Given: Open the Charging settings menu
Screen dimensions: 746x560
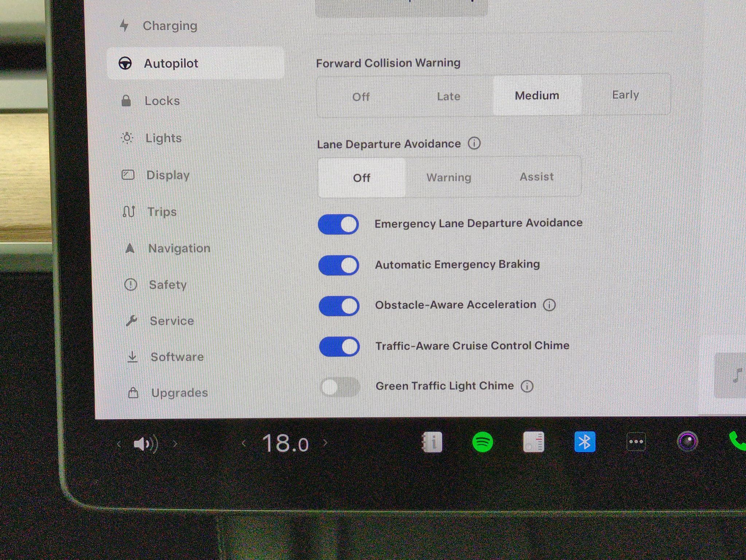Looking at the screenshot, I should pos(158,26).
